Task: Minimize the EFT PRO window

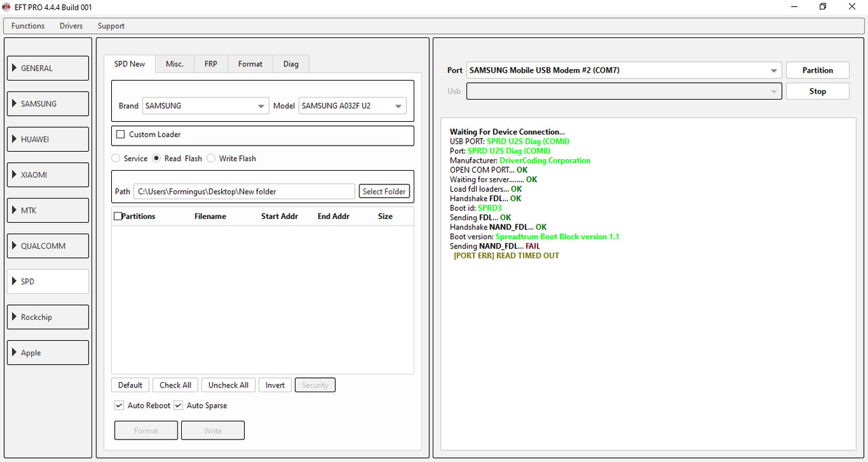Action: click(x=795, y=7)
